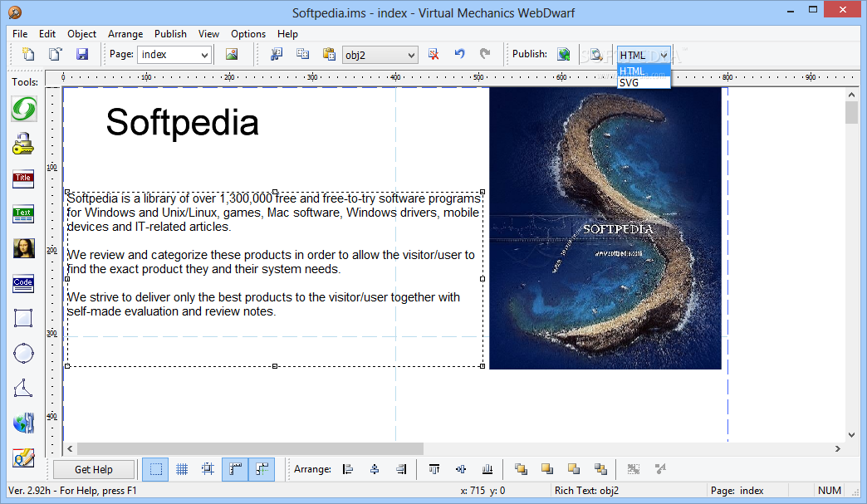Redo the last undone action
Screen dimensions: 867x504
[x=486, y=54]
